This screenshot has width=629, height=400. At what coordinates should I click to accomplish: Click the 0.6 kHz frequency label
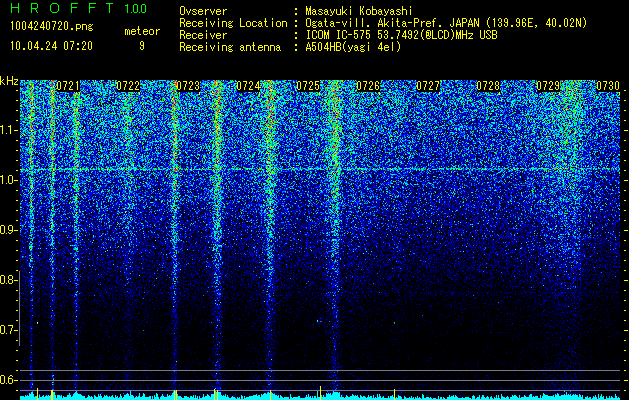8,380
